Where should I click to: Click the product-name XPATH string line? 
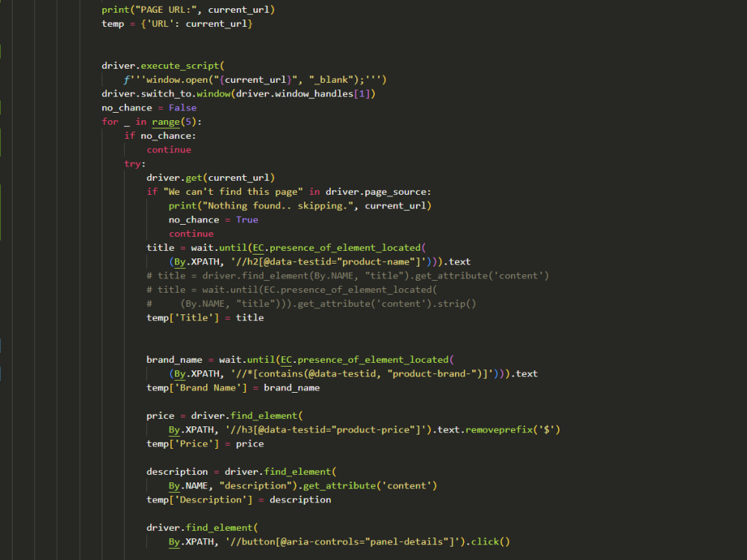tap(319, 261)
